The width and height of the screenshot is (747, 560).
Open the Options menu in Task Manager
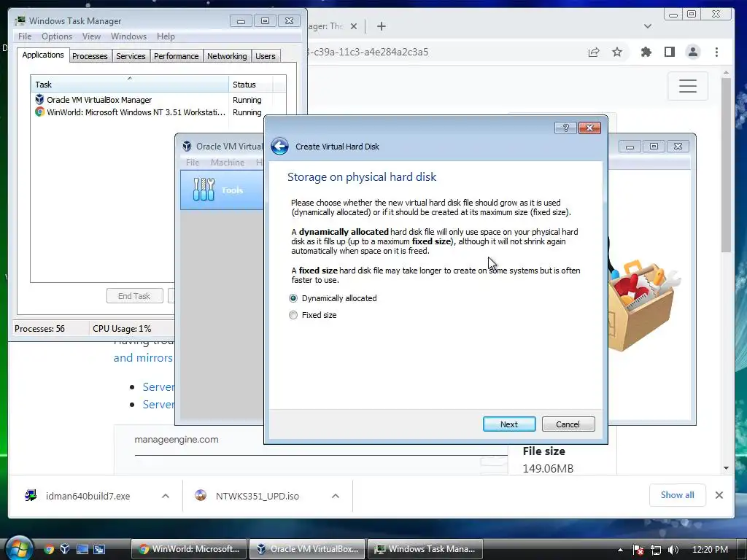click(x=57, y=36)
